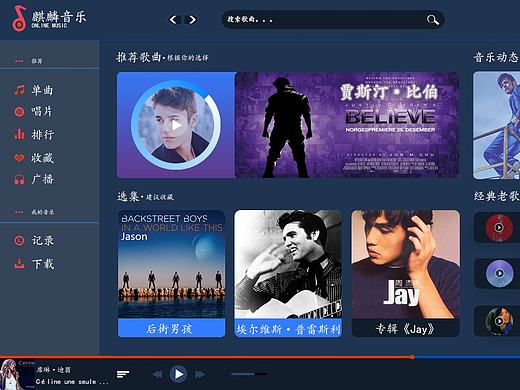Click the dots icon beside 推荐 header
The width and height of the screenshot is (520, 390).
19,61
